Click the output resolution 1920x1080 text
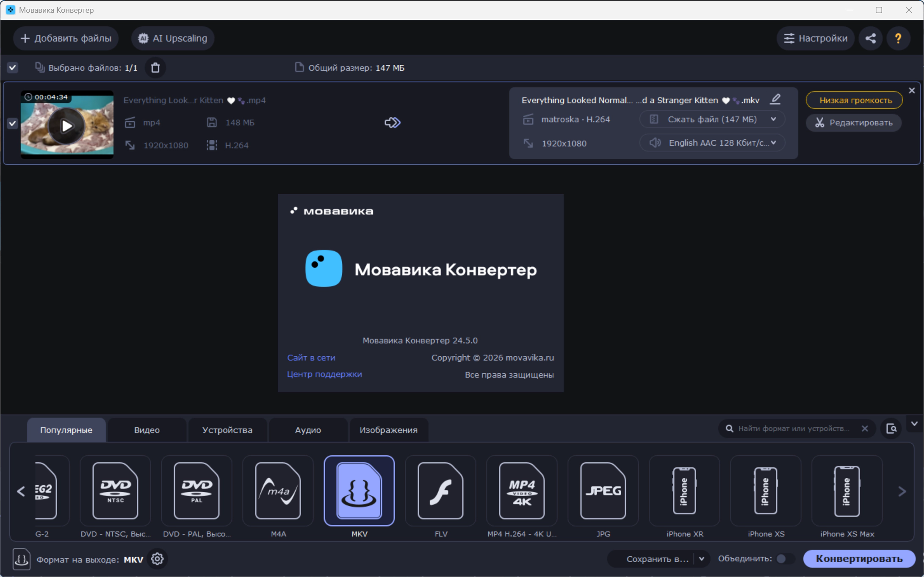 click(x=564, y=144)
